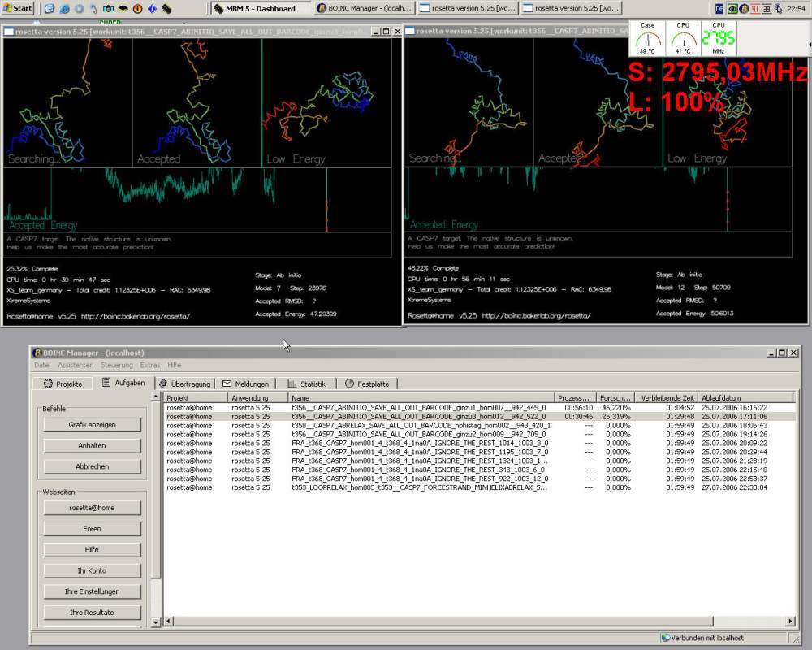Sort by the Verbleibende Zeit column header
The image size is (812, 650).
(667, 397)
